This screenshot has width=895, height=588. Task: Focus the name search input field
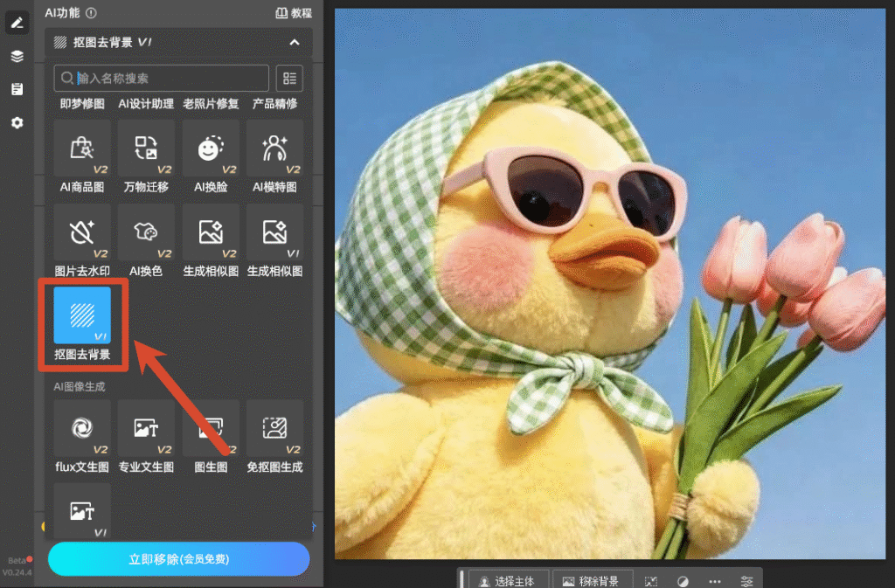coord(162,78)
